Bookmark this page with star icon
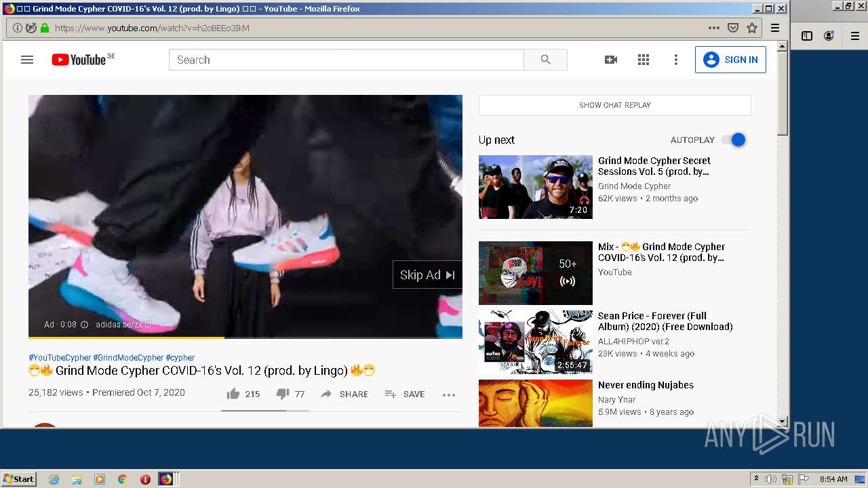 752,28
